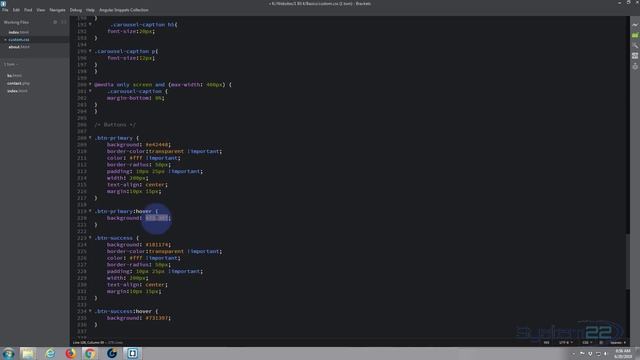The height and width of the screenshot is (360, 640).
Task: Click the grid icon below the wrench
Action: tap(635, 56)
